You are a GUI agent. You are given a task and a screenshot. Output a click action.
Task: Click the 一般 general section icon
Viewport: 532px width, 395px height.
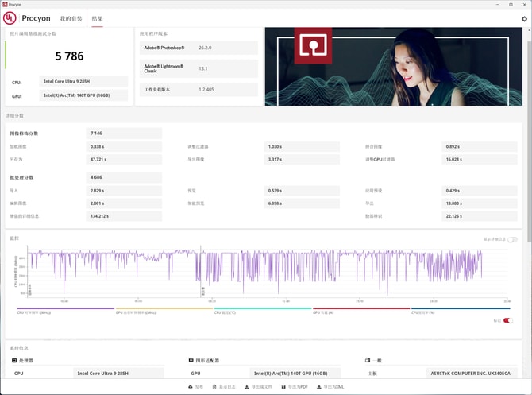pos(367,360)
